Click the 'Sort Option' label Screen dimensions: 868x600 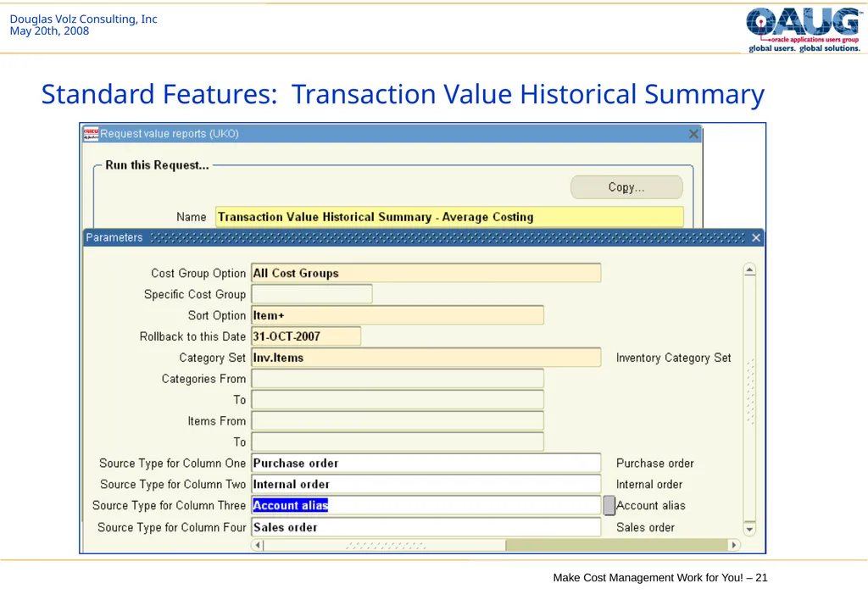coord(216,315)
